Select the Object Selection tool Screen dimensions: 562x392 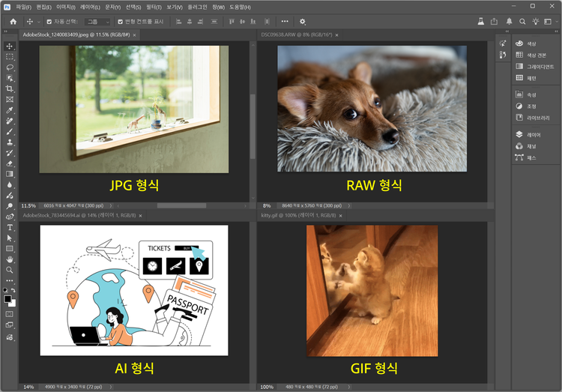[9, 78]
